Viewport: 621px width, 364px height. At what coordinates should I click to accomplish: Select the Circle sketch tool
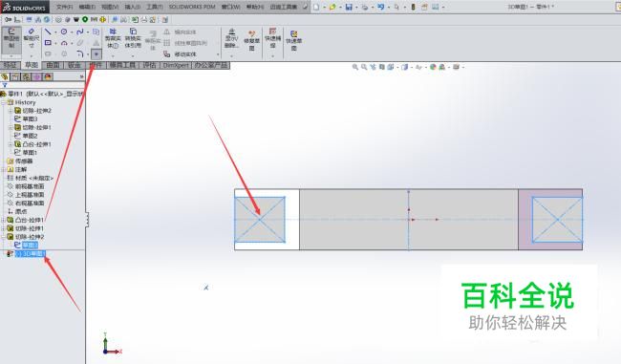[64, 32]
